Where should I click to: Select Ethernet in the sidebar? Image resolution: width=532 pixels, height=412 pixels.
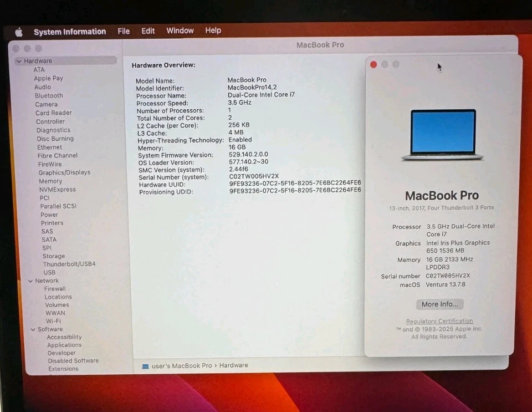[50, 147]
